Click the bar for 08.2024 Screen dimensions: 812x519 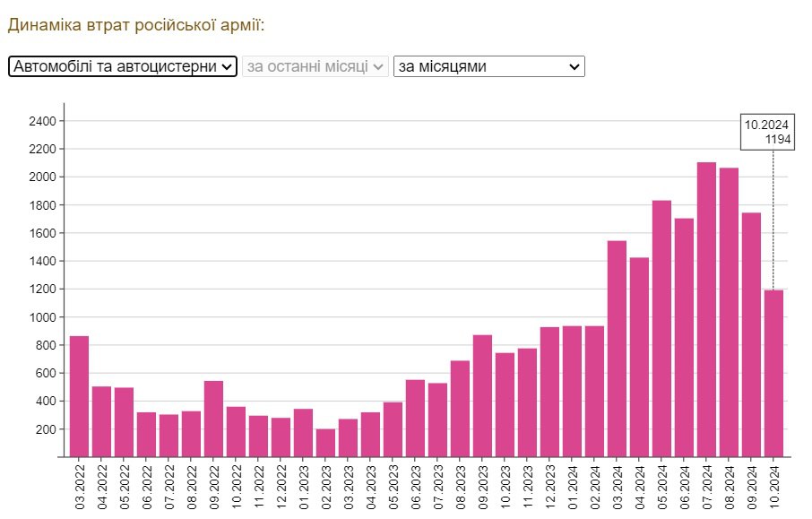pyautogui.click(x=729, y=312)
